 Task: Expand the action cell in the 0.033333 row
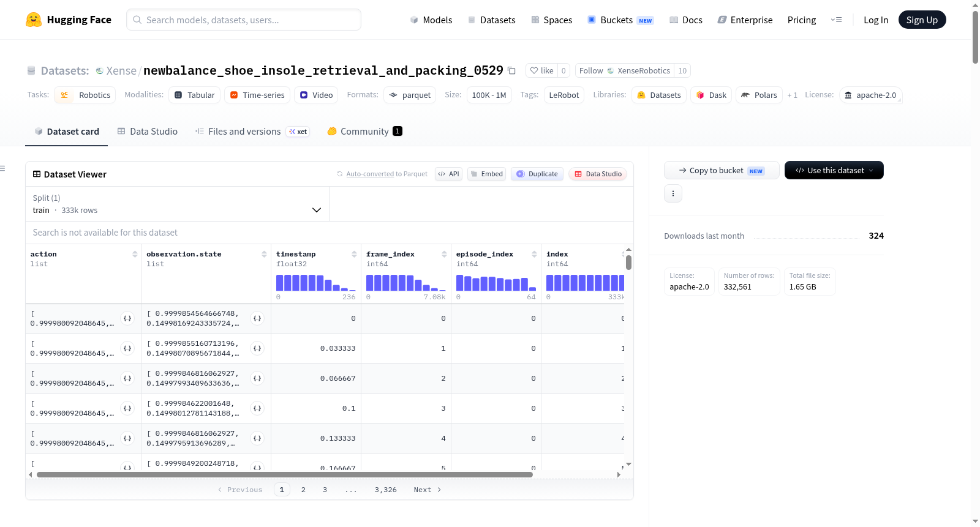tap(127, 348)
